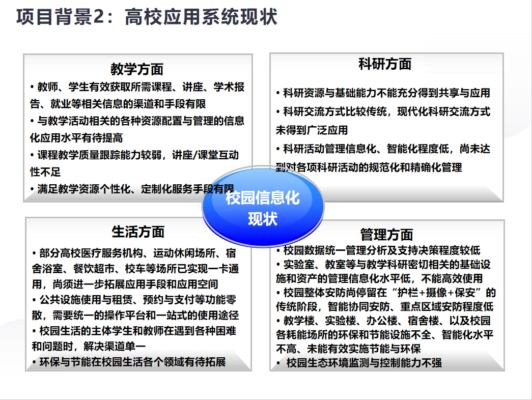Click the line 和问题时，解决渠道单一

tap(89, 347)
